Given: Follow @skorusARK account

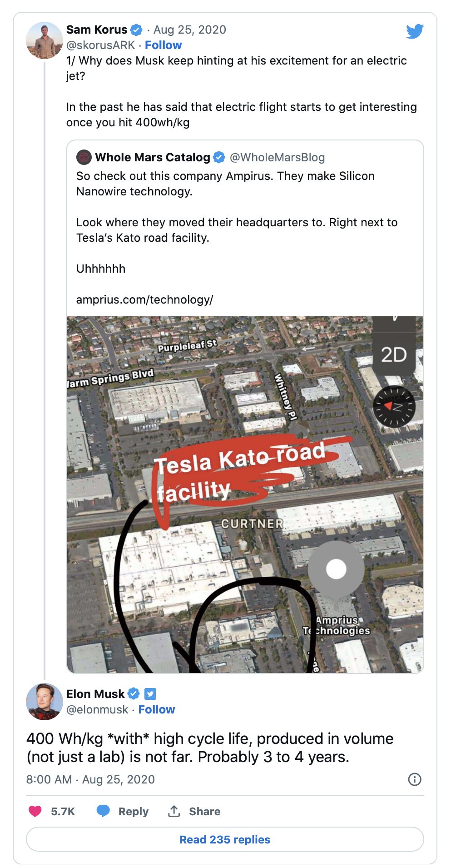Looking at the screenshot, I should 163,45.
